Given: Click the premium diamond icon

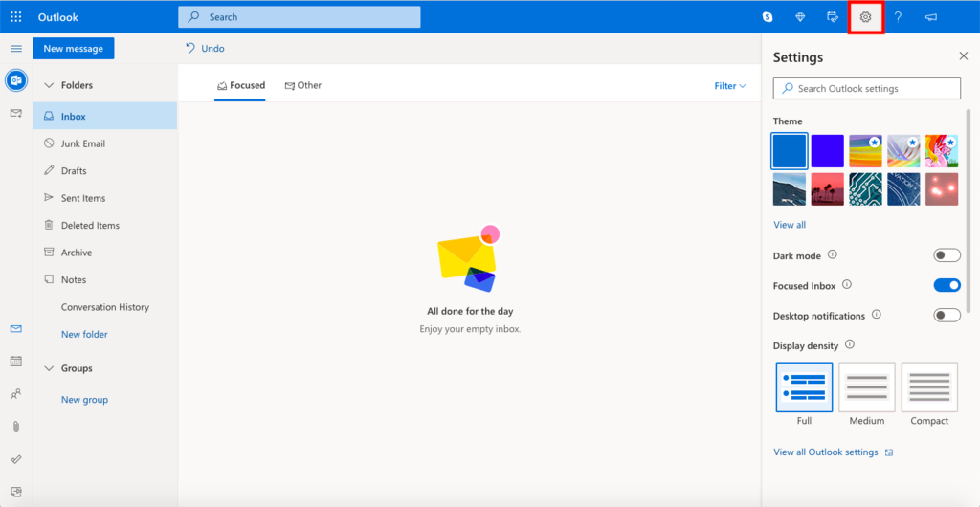Looking at the screenshot, I should (x=800, y=17).
